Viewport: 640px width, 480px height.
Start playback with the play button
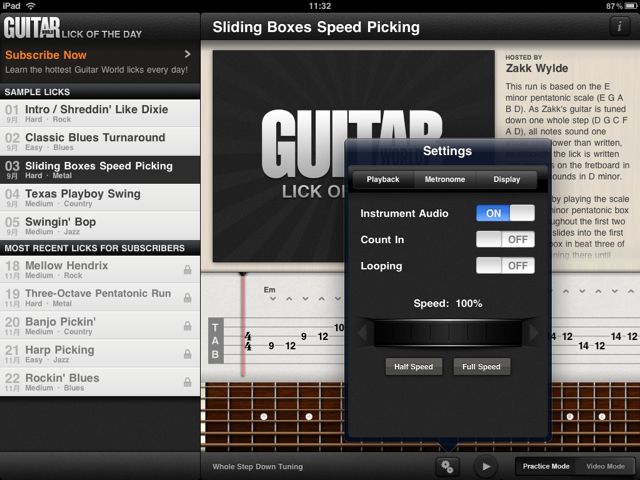(x=486, y=466)
